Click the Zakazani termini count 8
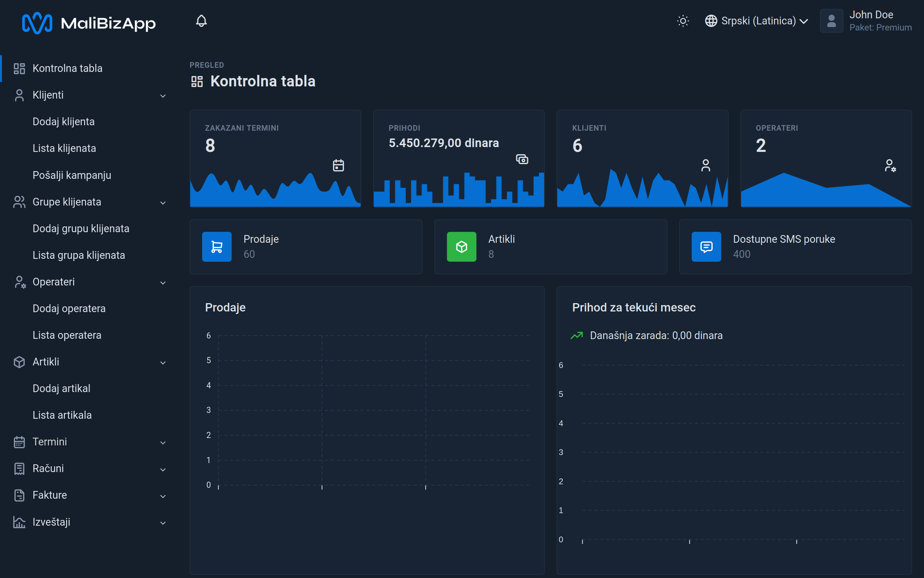 click(210, 146)
